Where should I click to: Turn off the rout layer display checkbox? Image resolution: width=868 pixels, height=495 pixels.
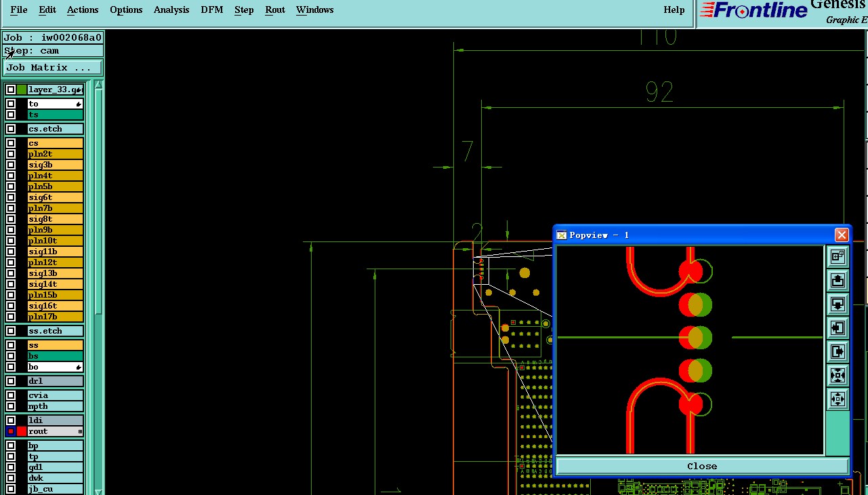pyautogui.click(x=11, y=431)
